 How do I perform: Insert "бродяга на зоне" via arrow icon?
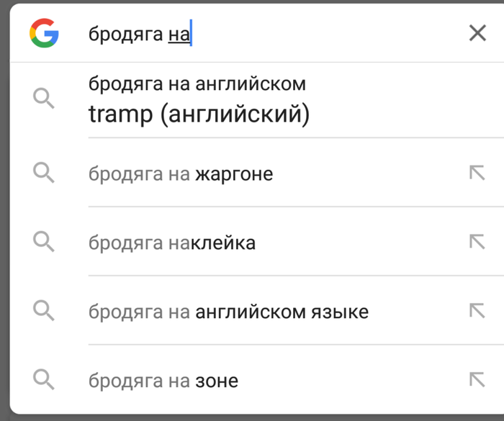pyautogui.click(x=477, y=379)
